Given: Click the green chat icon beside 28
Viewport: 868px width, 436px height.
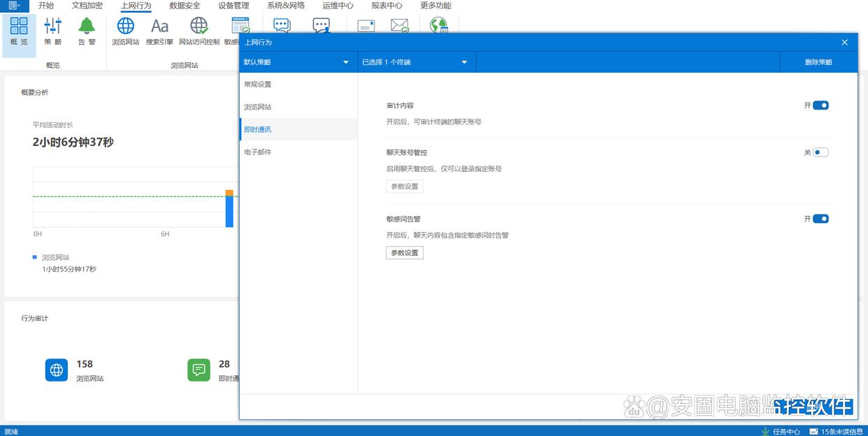Looking at the screenshot, I should 198,370.
